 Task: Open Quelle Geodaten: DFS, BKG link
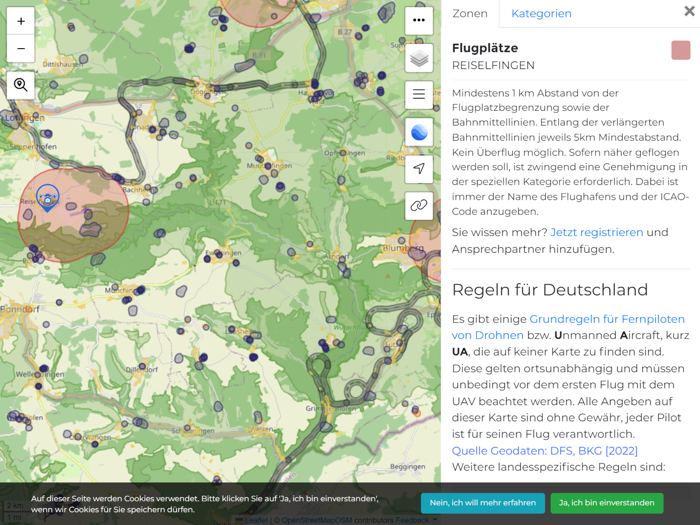544,450
